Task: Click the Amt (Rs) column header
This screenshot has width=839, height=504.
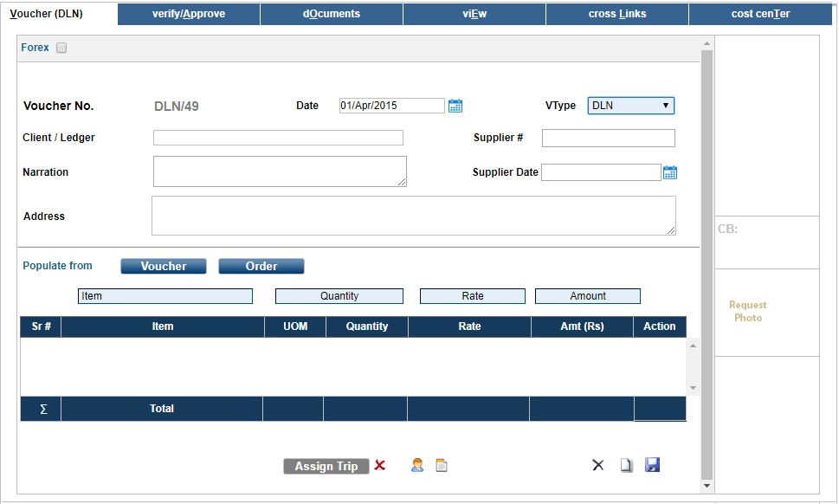Action: tap(582, 326)
